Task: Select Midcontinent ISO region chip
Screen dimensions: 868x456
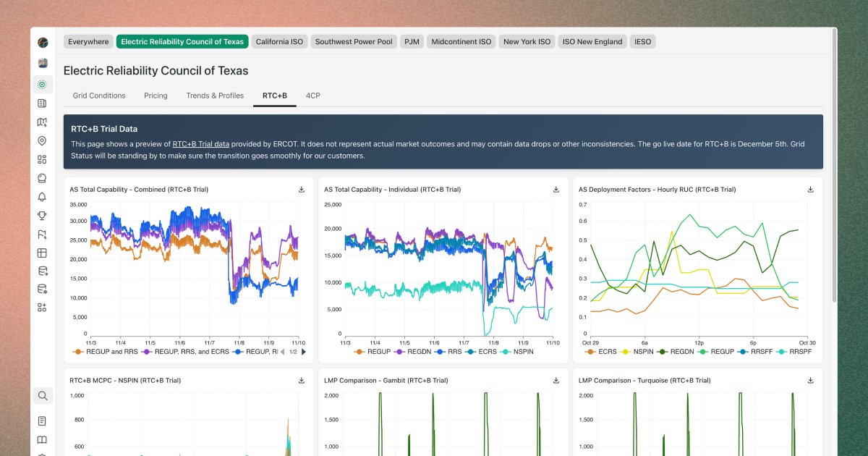Action: tap(461, 42)
